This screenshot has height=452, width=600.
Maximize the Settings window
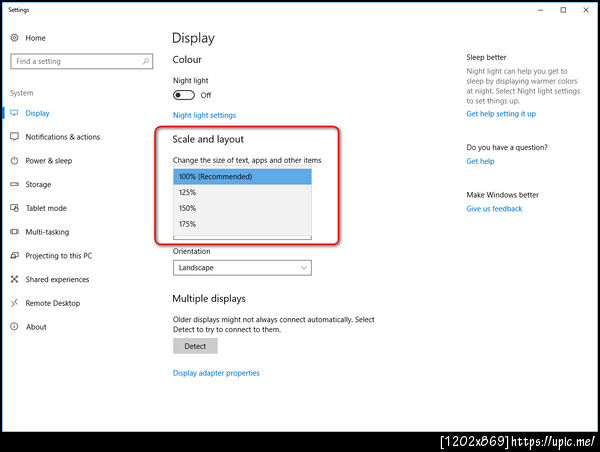click(563, 10)
